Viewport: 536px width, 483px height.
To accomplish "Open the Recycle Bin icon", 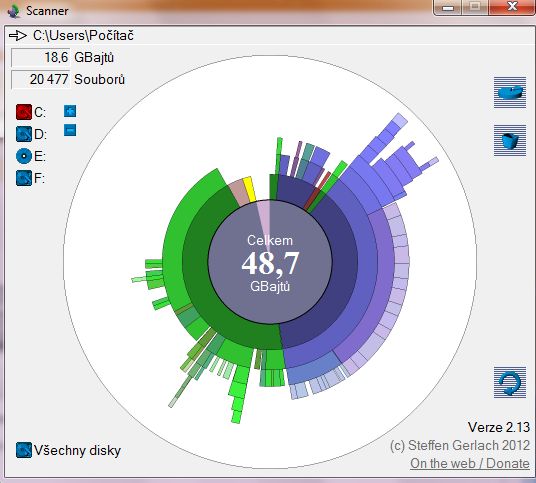I will (x=510, y=140).
